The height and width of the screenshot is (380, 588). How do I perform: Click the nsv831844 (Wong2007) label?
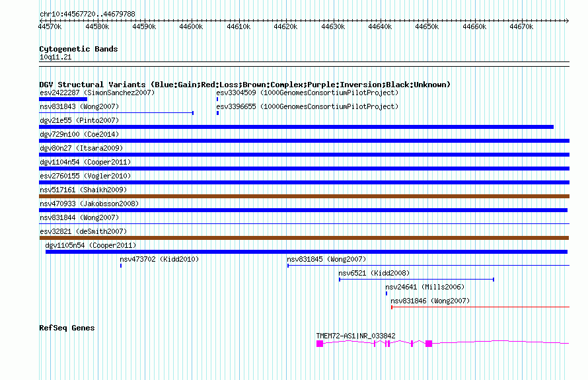79,217
